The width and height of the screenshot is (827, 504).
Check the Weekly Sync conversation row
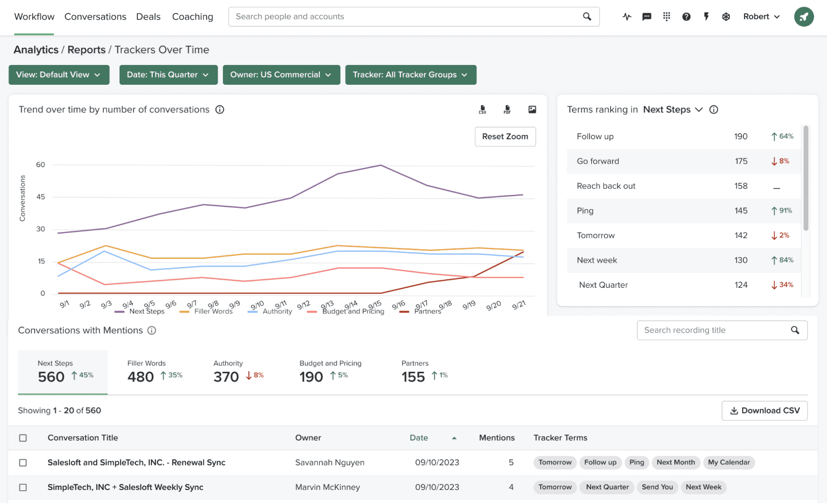coord(23,487)
